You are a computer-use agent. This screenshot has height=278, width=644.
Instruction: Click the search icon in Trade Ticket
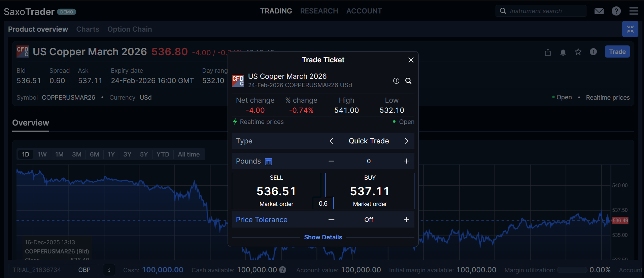(x=408, y=81)
